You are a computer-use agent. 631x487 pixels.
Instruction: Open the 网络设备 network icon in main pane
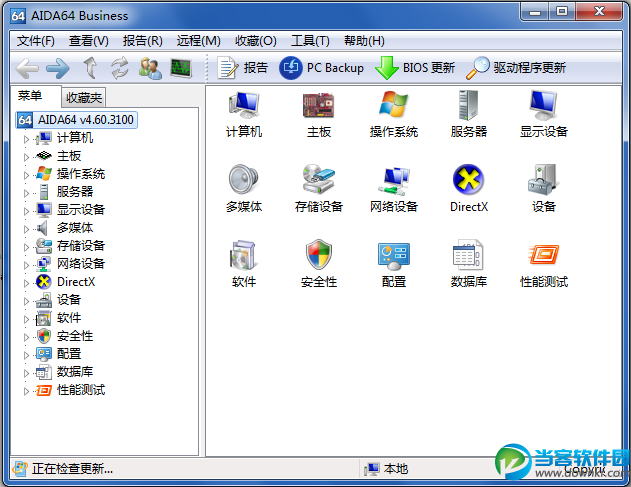point(394,180)
